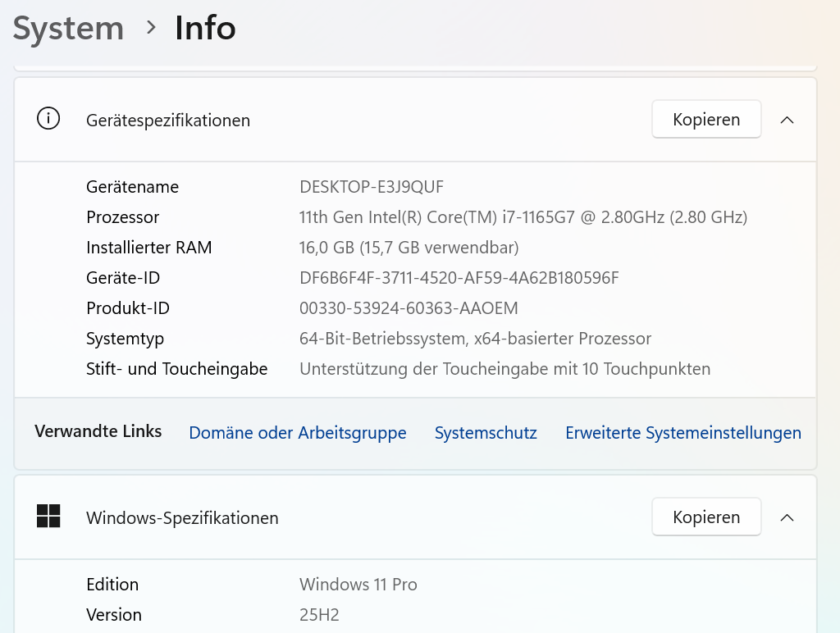Select the edition value Windows 11 Pro
840x633 pixels.
[x=358, y=585]
